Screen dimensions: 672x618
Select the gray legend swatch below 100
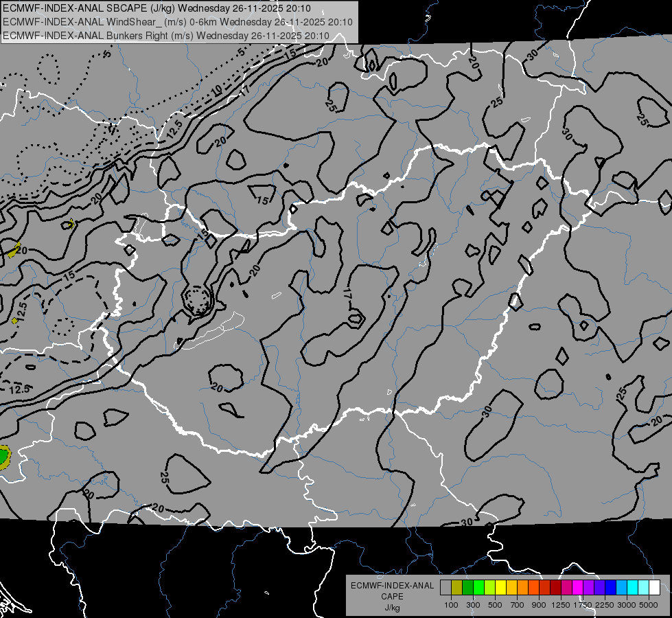tap(445, 588)
